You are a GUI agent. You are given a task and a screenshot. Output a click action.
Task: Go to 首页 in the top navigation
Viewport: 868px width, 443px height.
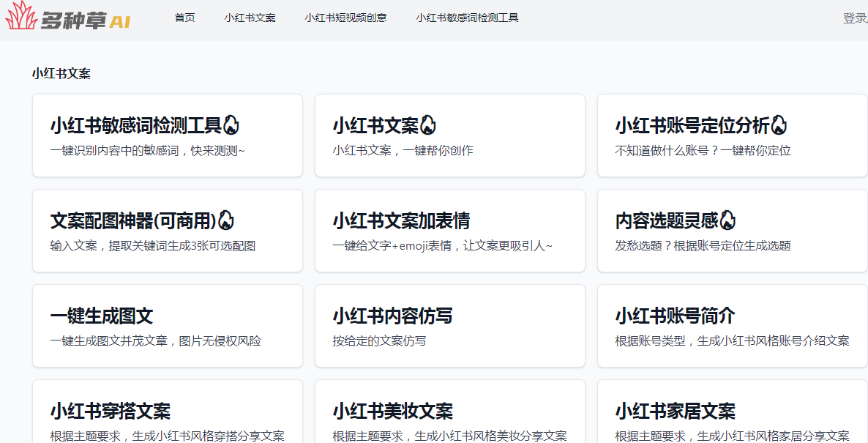point(185,18)
